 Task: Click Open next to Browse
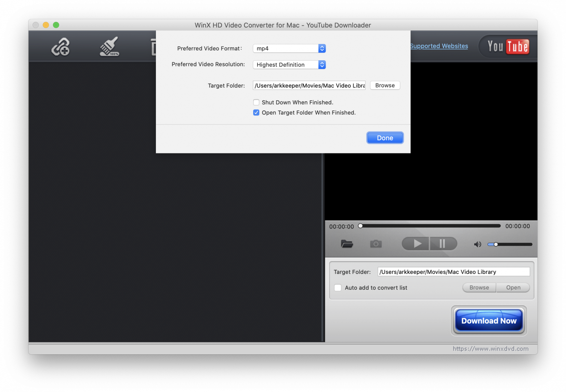(513, 288)
